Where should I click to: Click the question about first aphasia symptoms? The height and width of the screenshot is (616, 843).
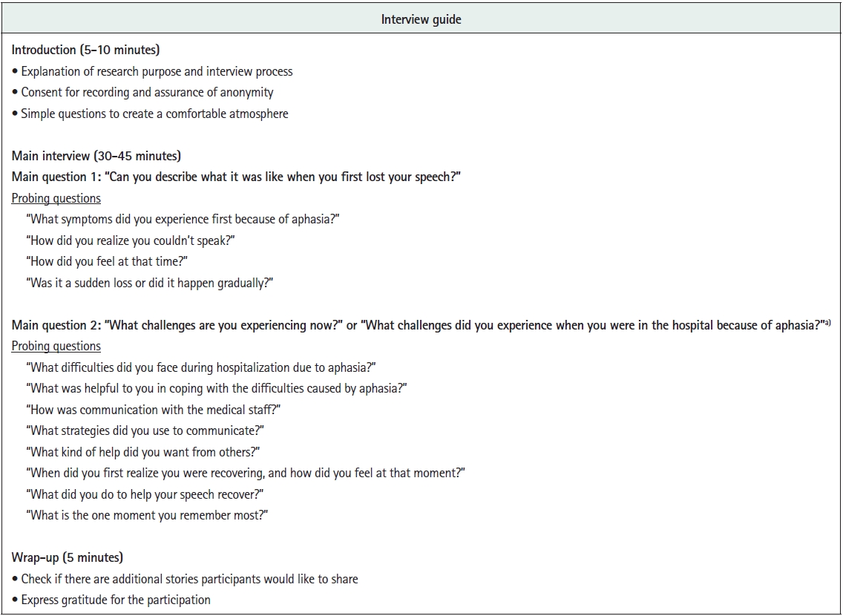click(183, 219)
